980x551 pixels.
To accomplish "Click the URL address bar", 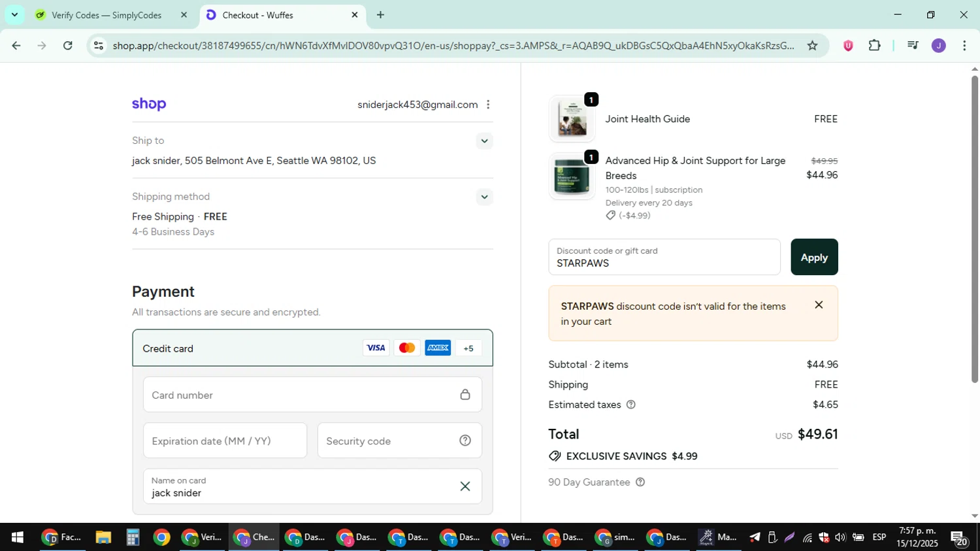I will tap(453, 46).
